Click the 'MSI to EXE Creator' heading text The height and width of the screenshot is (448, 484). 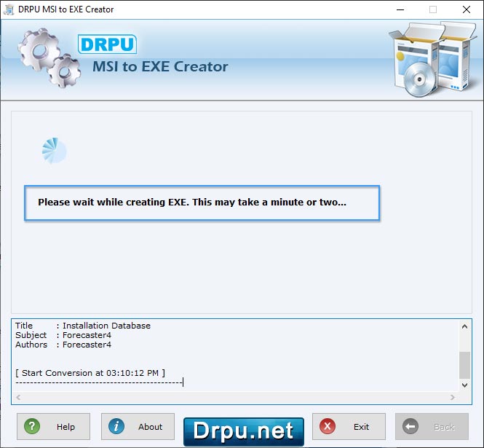tap(160, 67)
